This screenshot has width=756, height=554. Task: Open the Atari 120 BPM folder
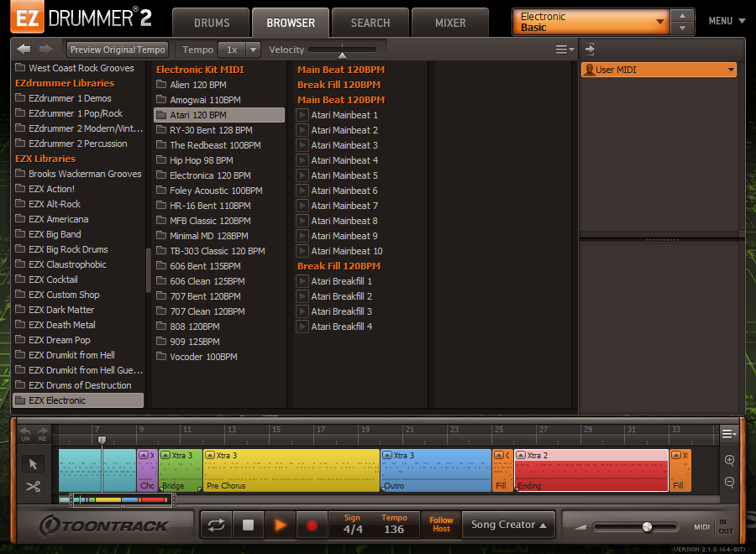pyautogui.click(x=219, y=115)
